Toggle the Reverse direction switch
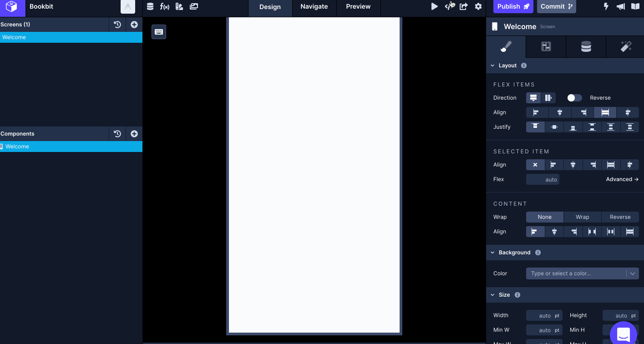 574,98
